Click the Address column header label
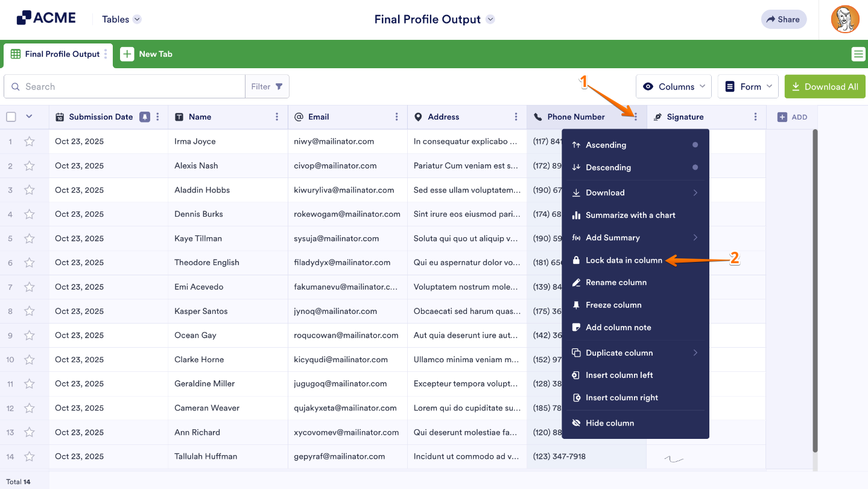This screenshot has height=489, width=868. tap(443, 117)
